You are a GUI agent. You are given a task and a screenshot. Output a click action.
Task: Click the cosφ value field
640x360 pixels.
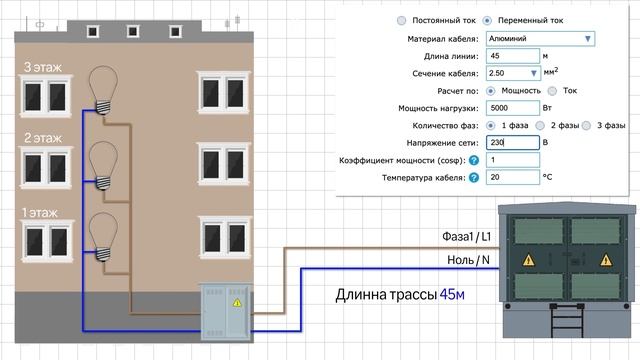point(513,160)
